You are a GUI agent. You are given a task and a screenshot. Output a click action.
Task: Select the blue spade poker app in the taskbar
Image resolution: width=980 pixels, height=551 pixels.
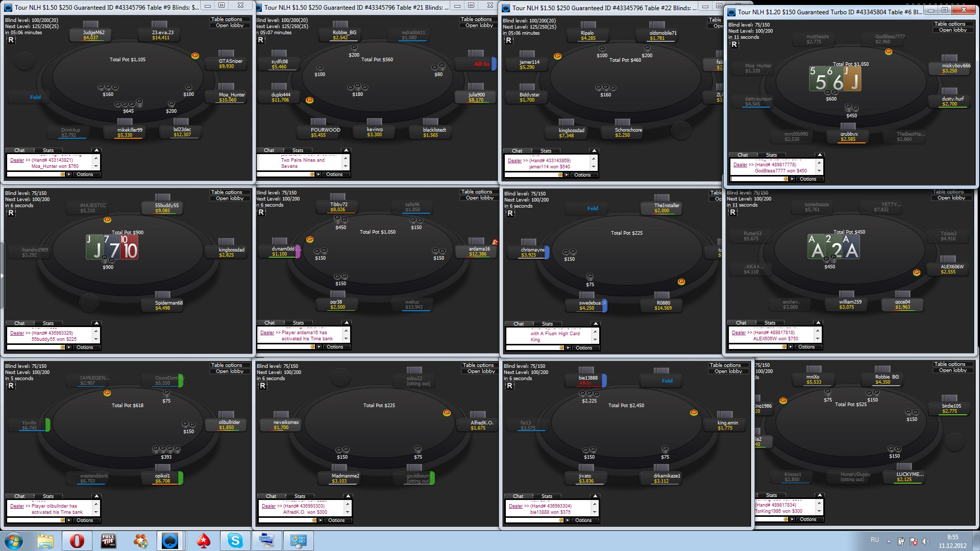click(x=170, y=541)
